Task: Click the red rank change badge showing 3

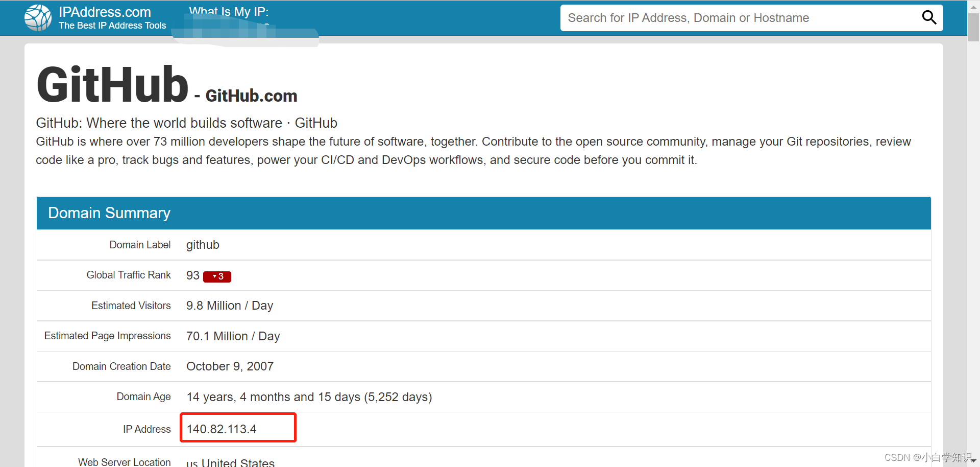Action: click(217, 276)
